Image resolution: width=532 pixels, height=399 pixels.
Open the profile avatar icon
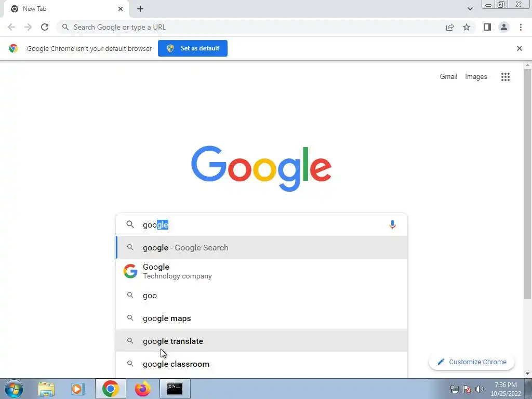(504, 27)
